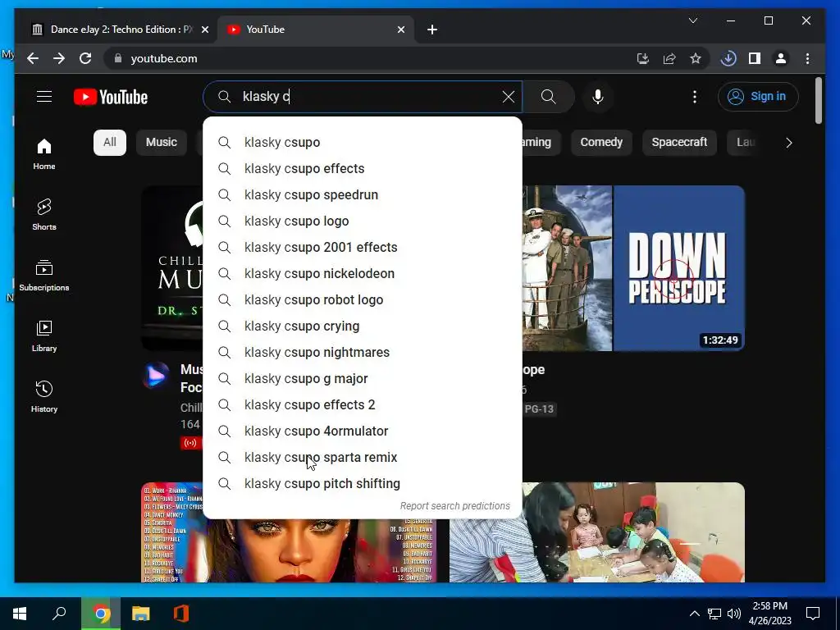Pick suggestion 'klasky csupo nightmares'

(x=363, y=352)
